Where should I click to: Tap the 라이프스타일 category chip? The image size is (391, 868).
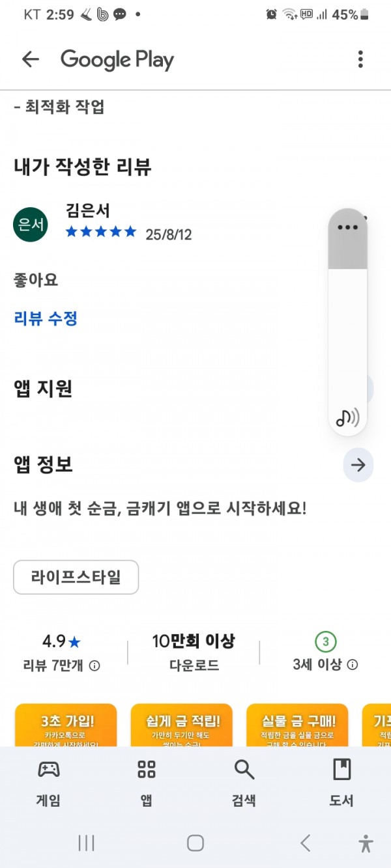tap(76, 577)
